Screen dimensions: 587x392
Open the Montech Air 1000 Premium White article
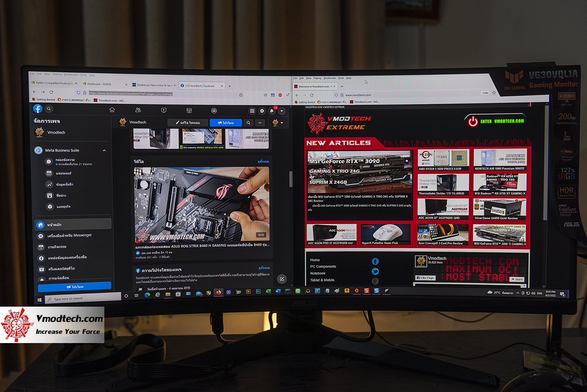(x=500, y=160)
